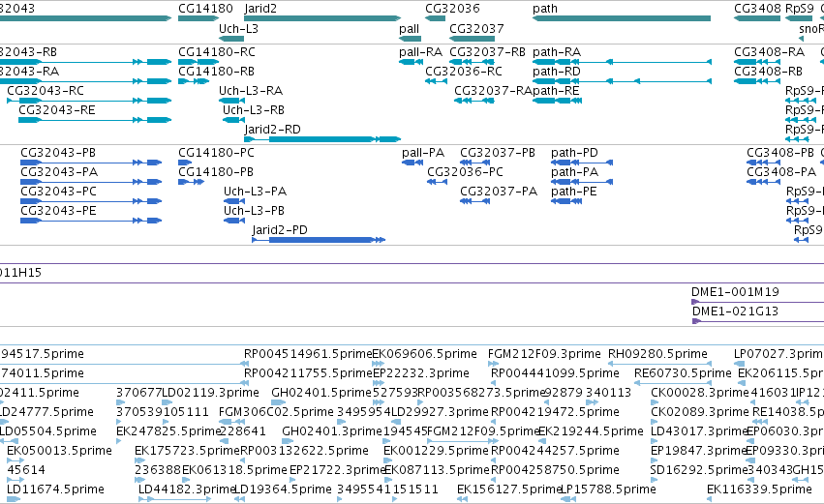Click the Jarid2-RD transcript model
The width and height of the screenshot is (824, 504).
coord(322,139)
